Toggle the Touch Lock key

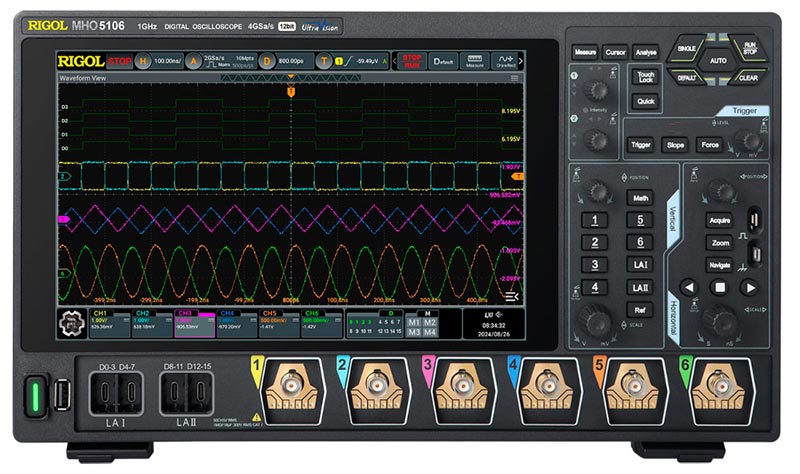pyautogui.click(x=645, y=77)
